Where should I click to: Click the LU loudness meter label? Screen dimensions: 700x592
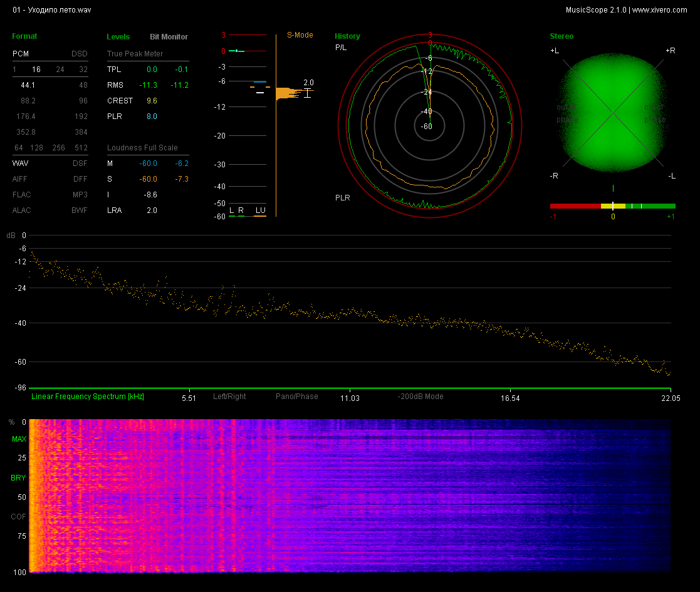point(260,210)
